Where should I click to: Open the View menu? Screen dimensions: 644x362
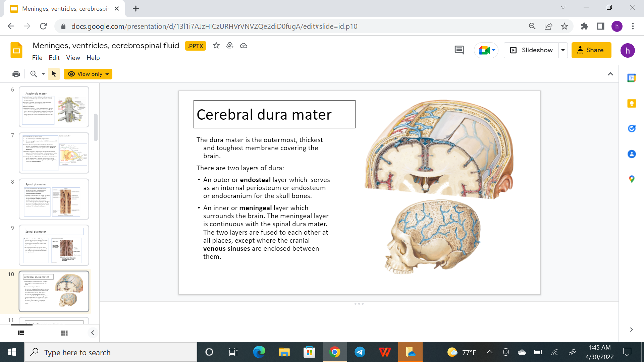click(x=73, y=58)
